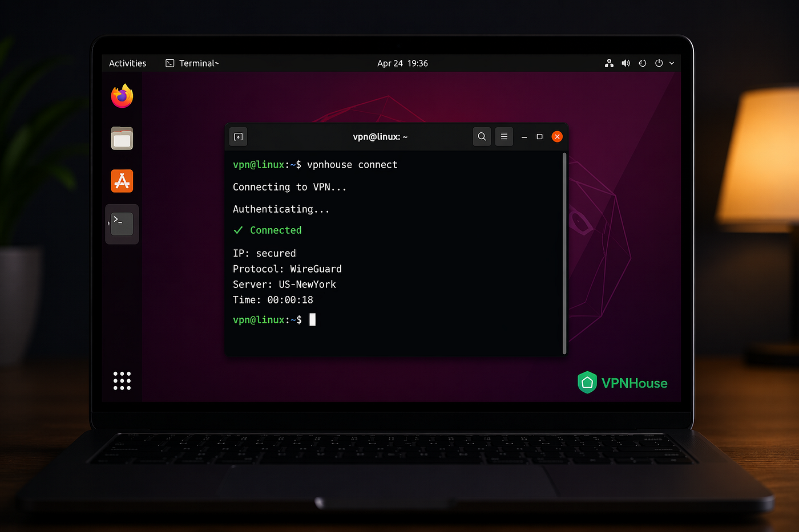Open the Activities overview

click(x=127, y=63)
